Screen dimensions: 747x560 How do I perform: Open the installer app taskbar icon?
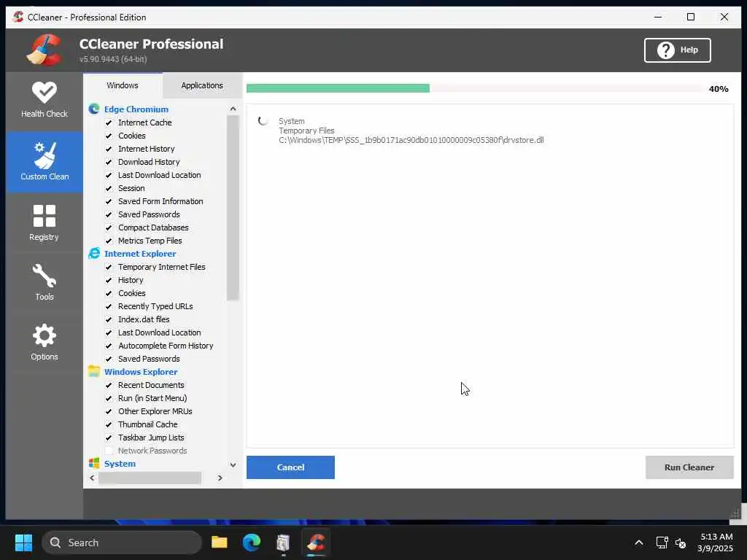[283, 542]
